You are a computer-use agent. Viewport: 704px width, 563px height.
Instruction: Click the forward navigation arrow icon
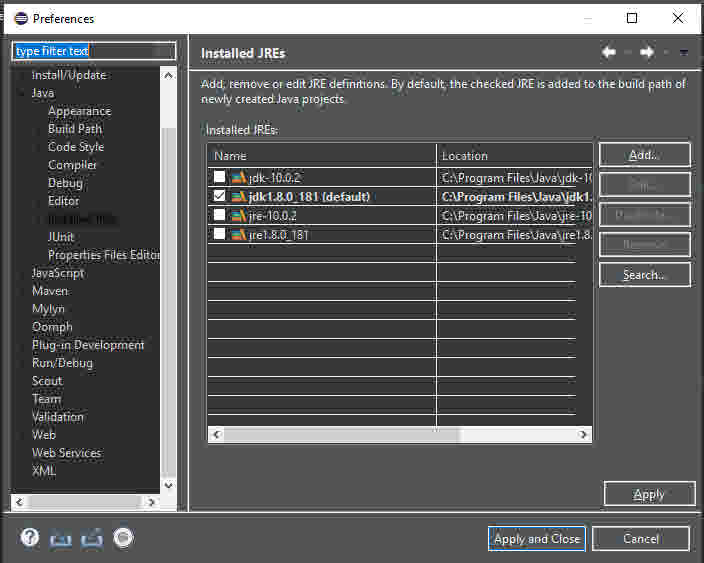tap(647, 53)
